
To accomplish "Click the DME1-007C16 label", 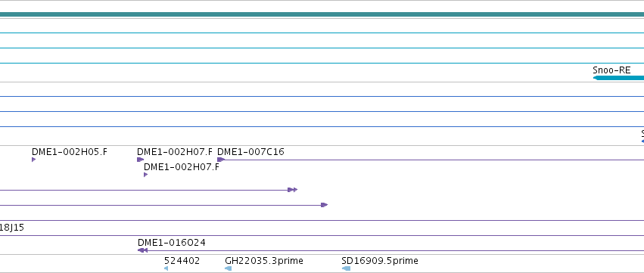I will pyautogui.click(x=250, y=152).
